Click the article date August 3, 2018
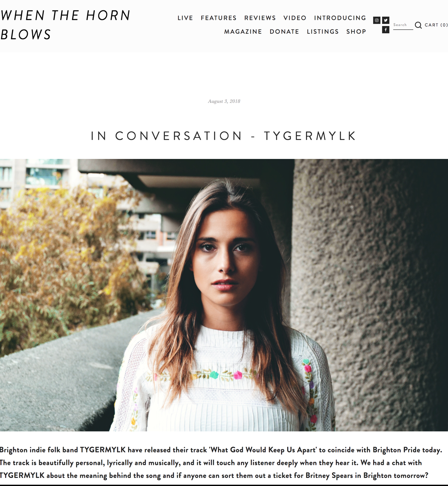Image resolution: width=448 pixels, height=486 pixels. pyautogui.click(x=224, y=101)
